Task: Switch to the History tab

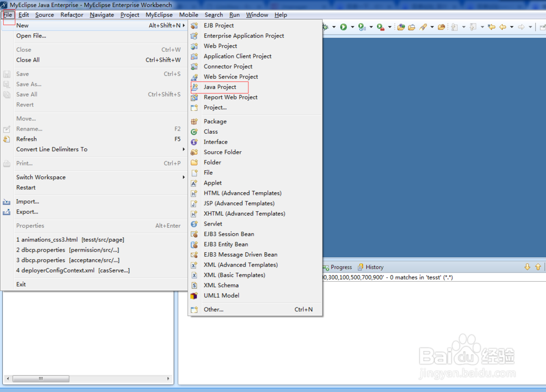Action: click(x=371, y=267)
